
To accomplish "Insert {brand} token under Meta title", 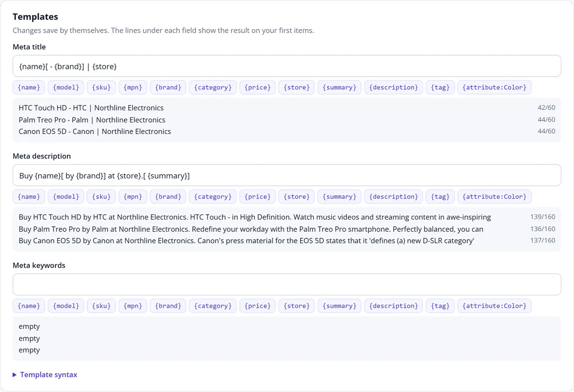I will click(x=168, y=87).
